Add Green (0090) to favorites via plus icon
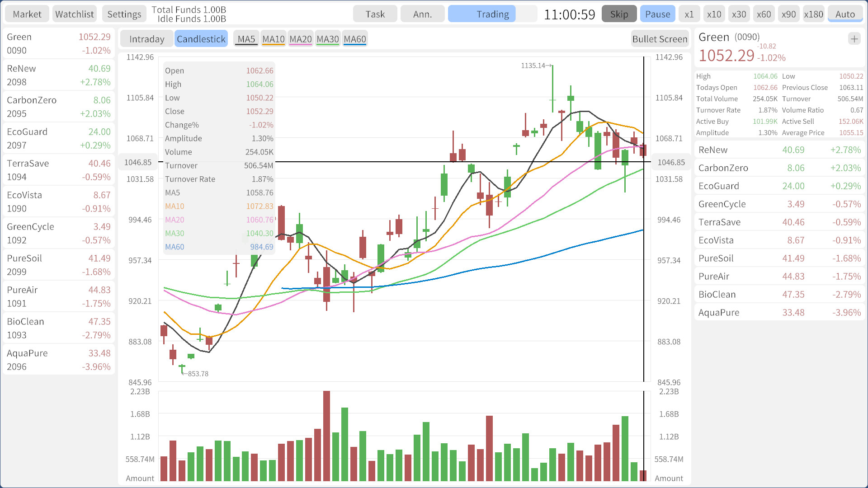The height and width of the screenshot is (488, 868). (854, 38)
